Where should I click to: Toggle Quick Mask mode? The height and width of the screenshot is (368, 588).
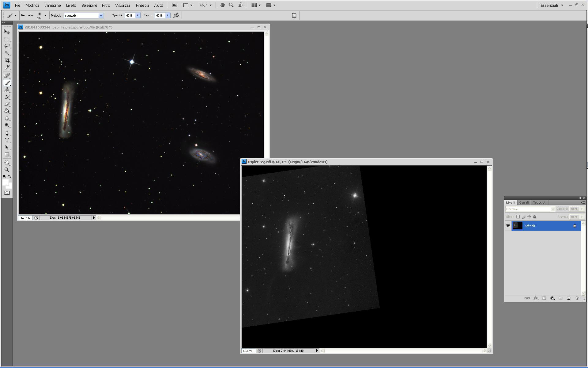click(x=7, y=193)
